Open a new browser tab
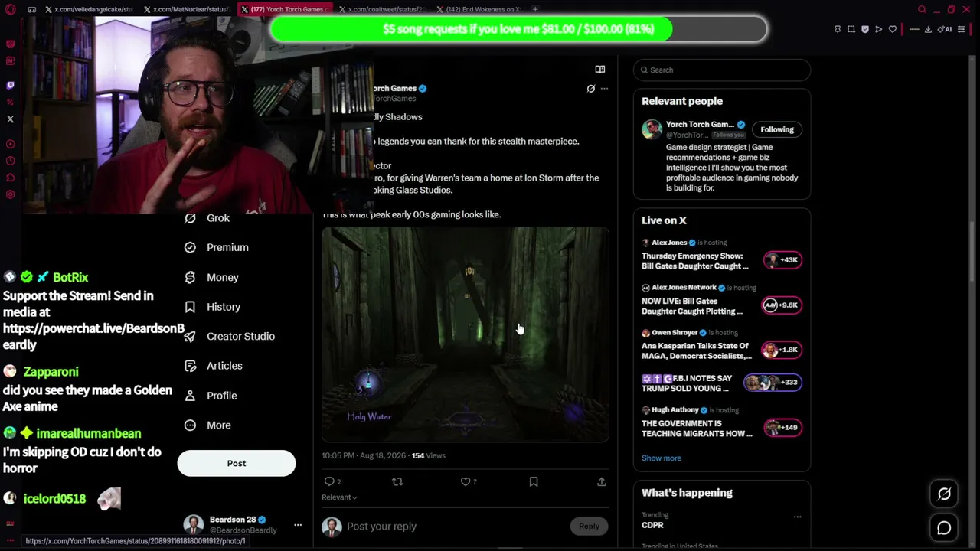The height and width of the screenshot is (551, 980). pyautogui.click(x=535, y=9)
